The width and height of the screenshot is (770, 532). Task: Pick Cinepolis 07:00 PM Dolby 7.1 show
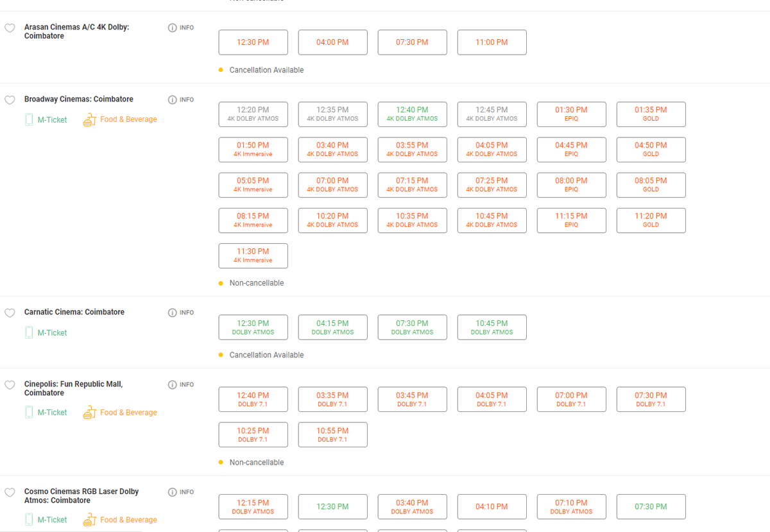[x=571, y=399]
